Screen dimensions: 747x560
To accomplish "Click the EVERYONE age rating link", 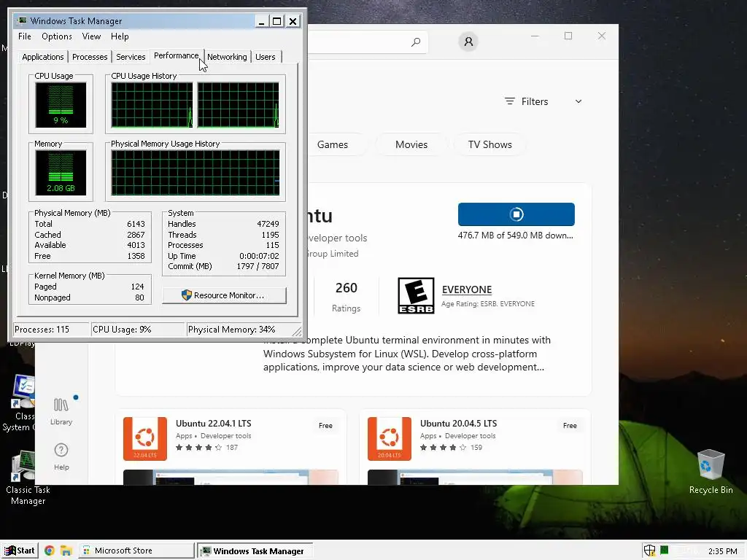I will point(467,289).
